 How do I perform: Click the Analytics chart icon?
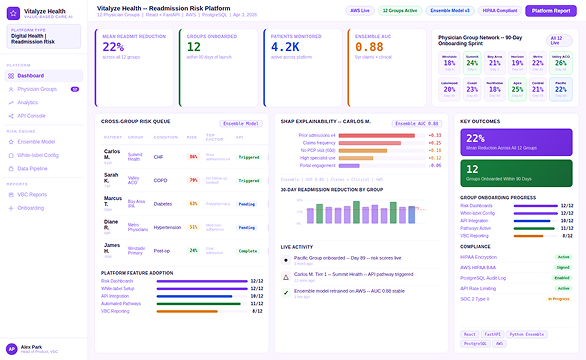[11, 103]
